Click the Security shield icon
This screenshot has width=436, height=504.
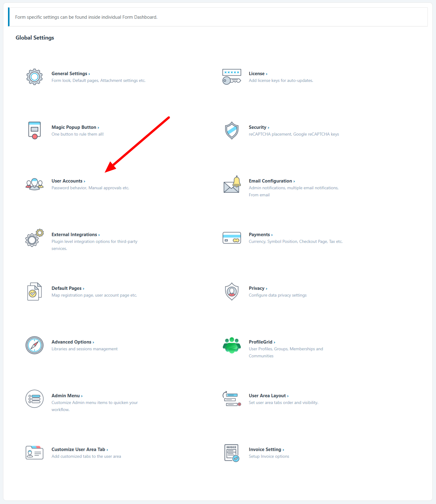232,130
